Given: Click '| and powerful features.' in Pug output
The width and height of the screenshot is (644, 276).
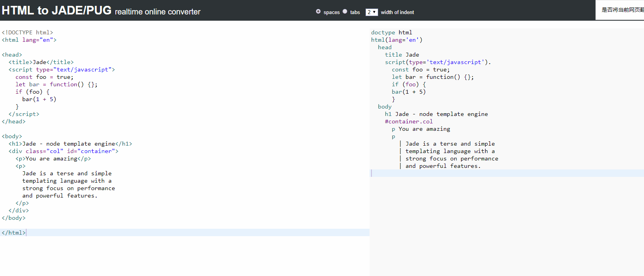Looking at the screenshot, I should click(x=440, y=166).
